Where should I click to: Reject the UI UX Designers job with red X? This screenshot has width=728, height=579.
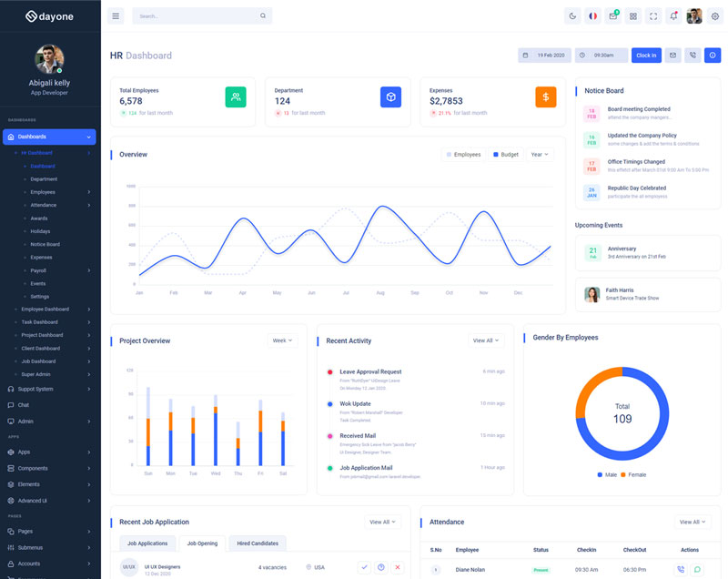pyautogui.click(x=398, y=567)
